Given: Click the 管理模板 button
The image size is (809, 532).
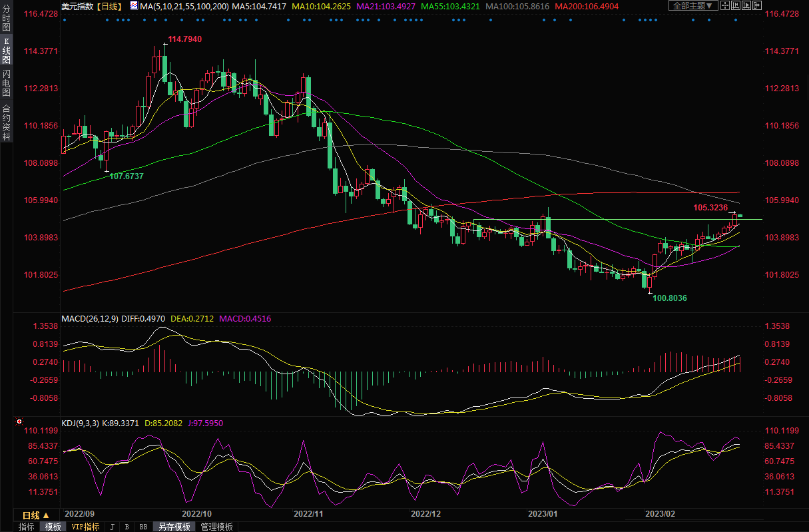Looking at the screenshot, I should tap(216, 527).
